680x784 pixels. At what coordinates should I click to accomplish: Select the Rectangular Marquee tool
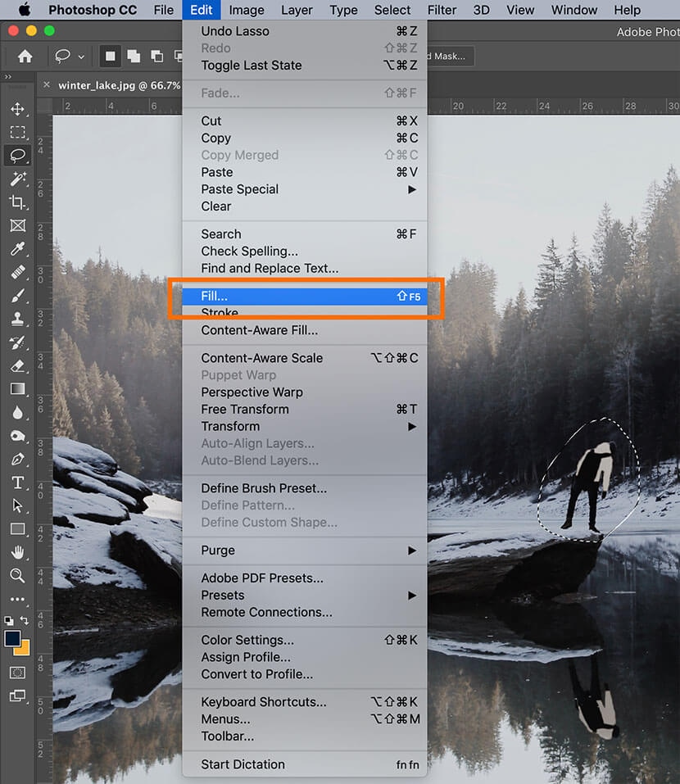click(17, 133)
